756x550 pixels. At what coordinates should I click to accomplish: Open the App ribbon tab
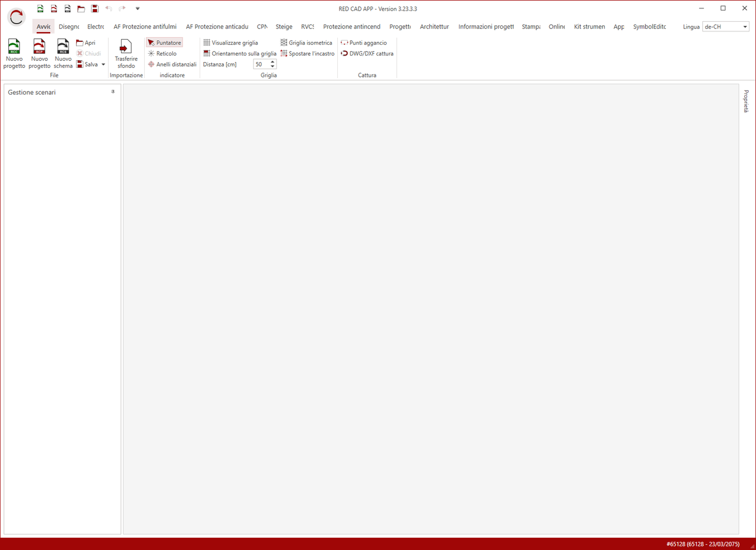pos(619,27)
